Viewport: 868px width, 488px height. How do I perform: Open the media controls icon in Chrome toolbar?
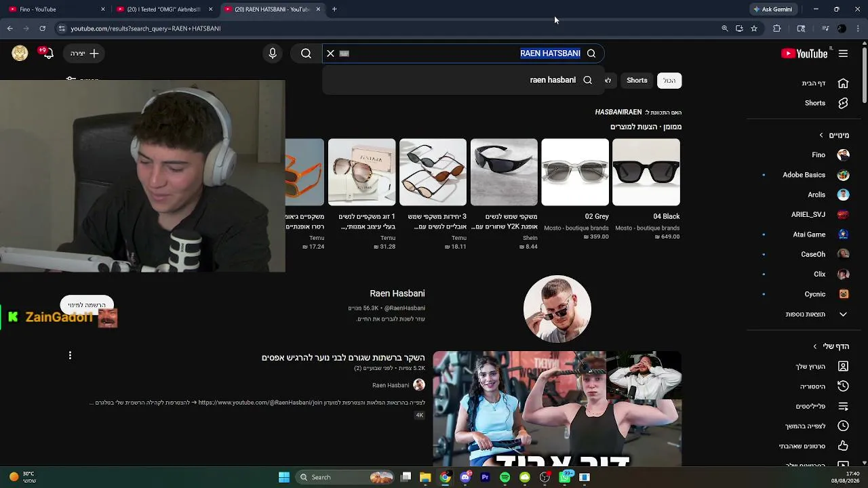tap(825, 28)
